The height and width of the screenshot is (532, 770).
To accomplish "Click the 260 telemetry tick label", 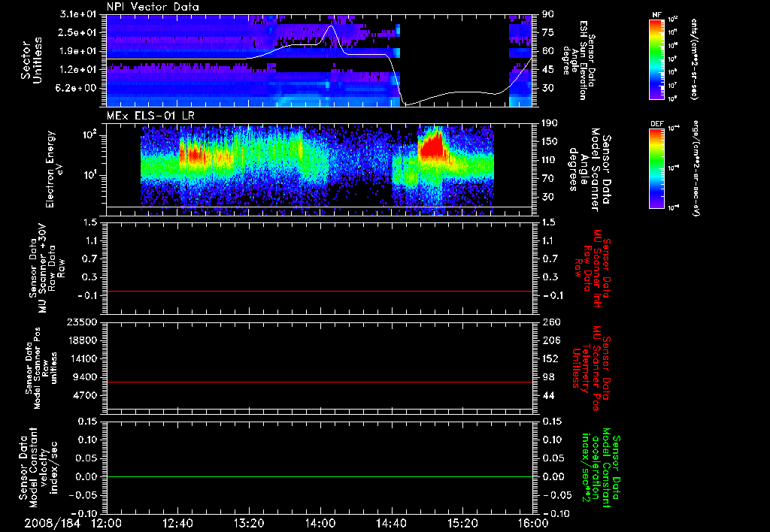I will 550,322.
